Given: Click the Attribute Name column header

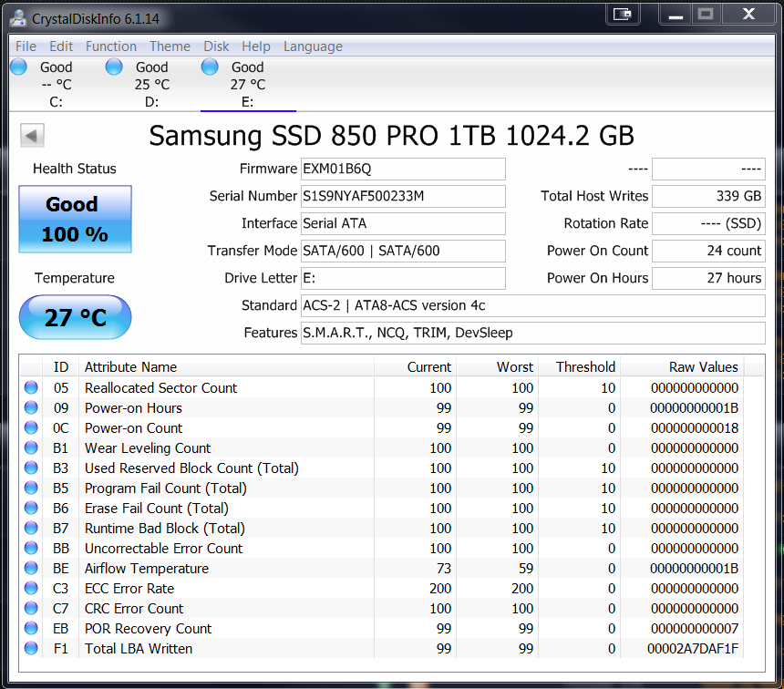Looking at the screenshot, I should [131, 367].
